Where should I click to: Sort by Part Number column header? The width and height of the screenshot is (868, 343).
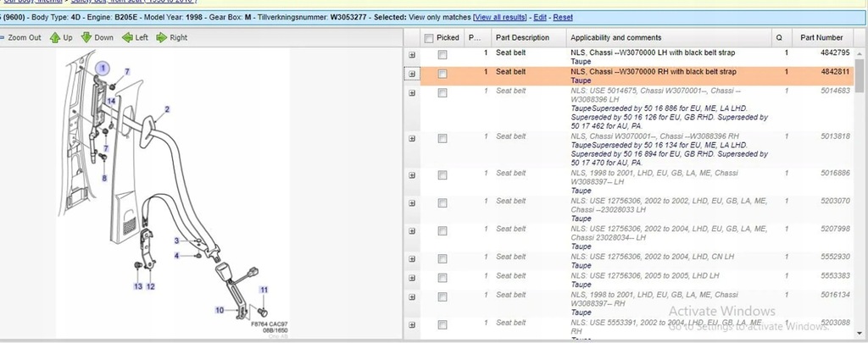click(x=821, y=37)
